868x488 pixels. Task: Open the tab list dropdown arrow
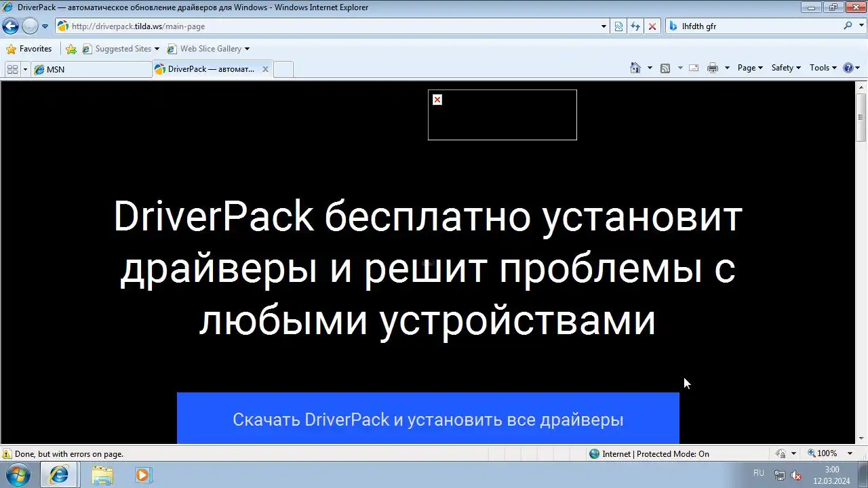tap(25, 69)
